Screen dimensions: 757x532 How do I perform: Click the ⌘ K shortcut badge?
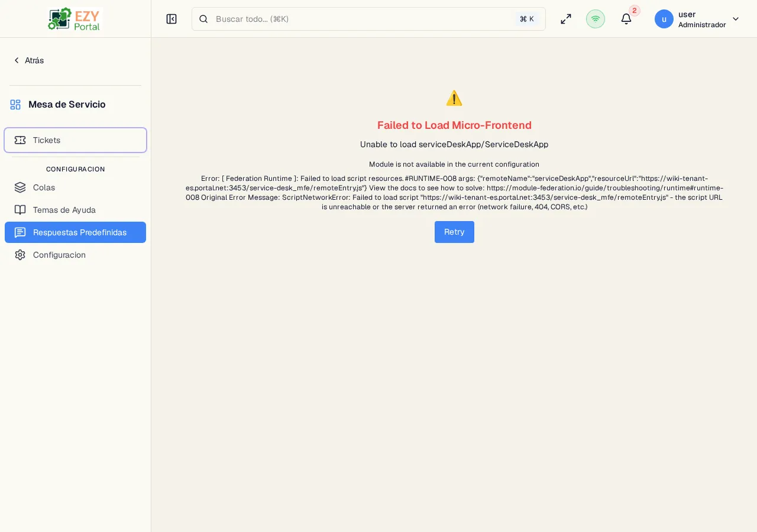527,19
